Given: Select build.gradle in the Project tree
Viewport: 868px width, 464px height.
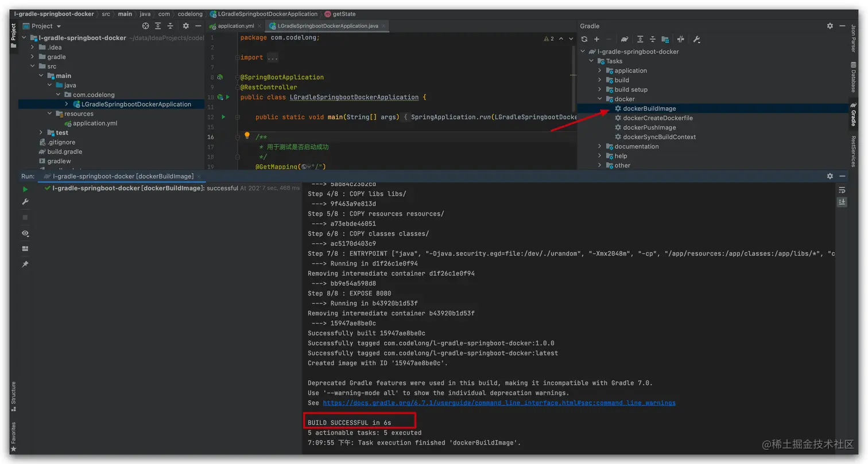Looking at the screenshot, I should coord(64,152).
